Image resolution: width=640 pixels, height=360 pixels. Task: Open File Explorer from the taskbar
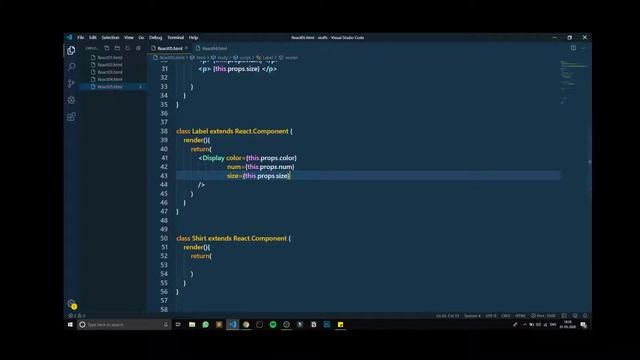coord(192,324)
